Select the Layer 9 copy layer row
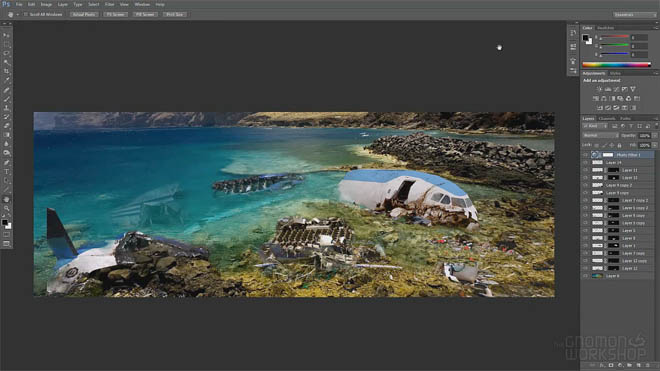This screenshot has height=371, width=660. coord(617,193)
